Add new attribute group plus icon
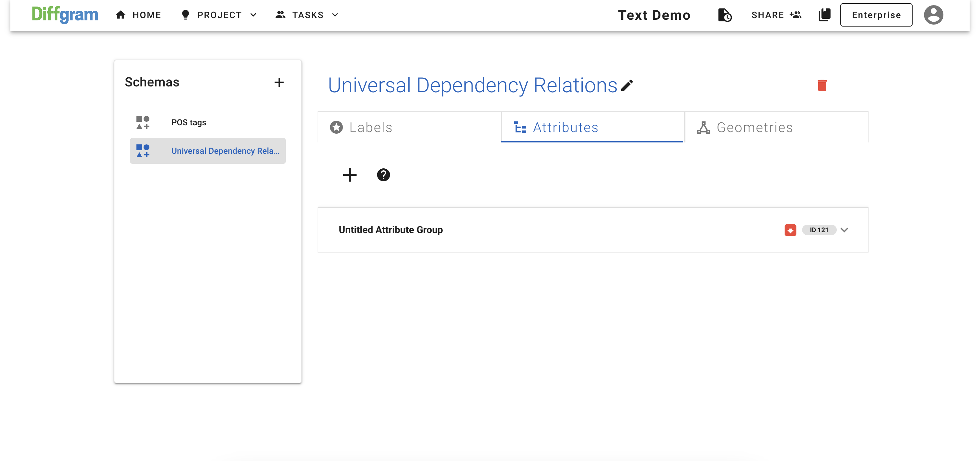 point(349,175)
